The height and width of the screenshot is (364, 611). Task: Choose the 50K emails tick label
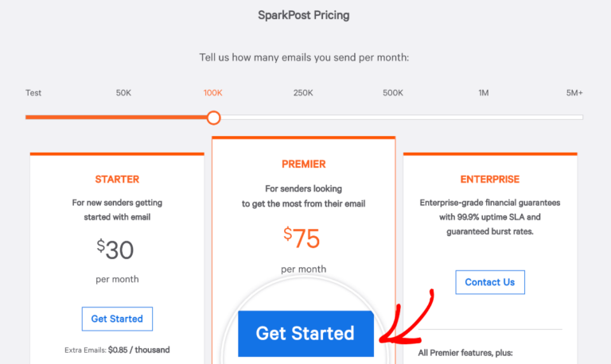123,93
